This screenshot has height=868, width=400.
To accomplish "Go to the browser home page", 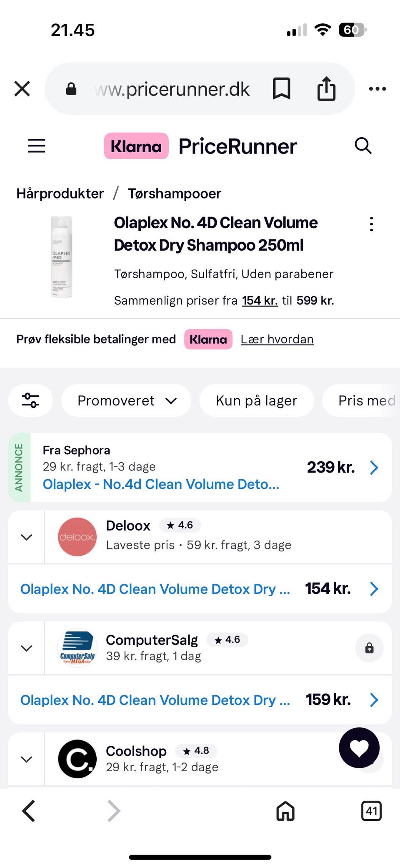I will point(285,811).
